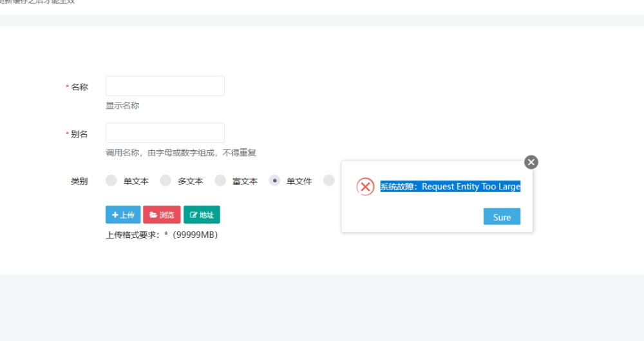Viewport: 644px width, 341px height.
Task: Click the 别名 field label
Action: 79,135
